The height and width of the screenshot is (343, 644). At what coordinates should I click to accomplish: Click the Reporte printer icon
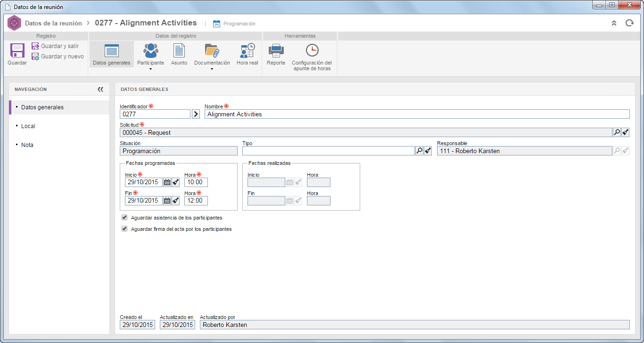coord(276,50)
